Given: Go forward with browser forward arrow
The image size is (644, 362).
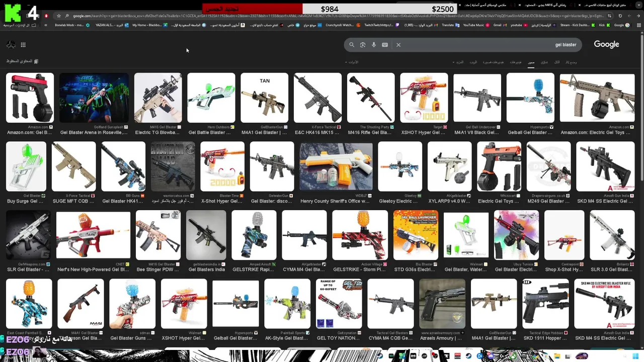Looking at the screenshot, I should [630, 16].
